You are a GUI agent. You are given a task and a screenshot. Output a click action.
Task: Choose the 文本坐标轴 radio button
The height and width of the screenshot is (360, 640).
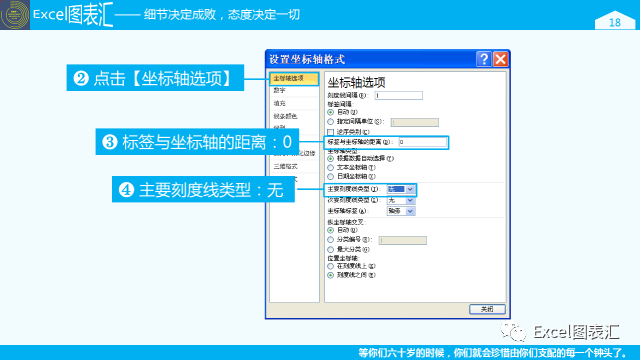[331, 168]
